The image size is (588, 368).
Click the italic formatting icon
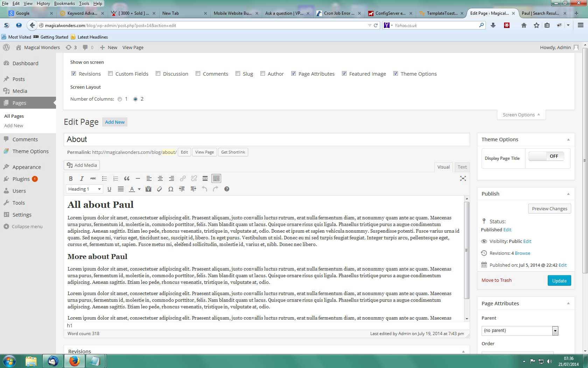(82, 179)
